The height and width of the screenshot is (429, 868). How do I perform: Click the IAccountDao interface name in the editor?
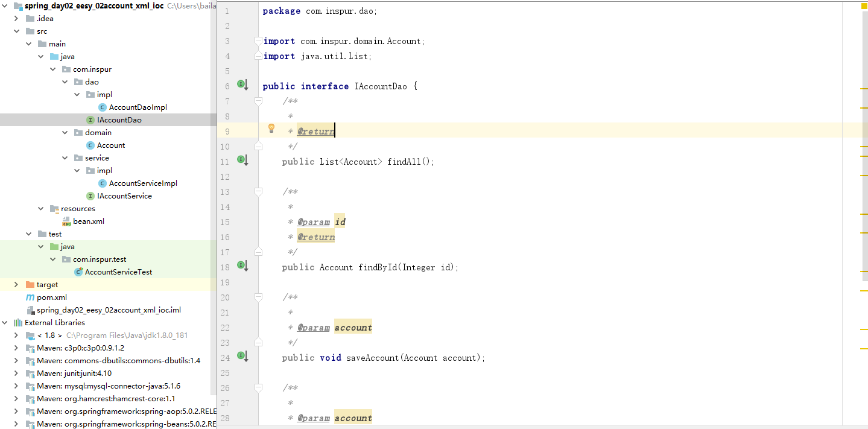[380, 86]
